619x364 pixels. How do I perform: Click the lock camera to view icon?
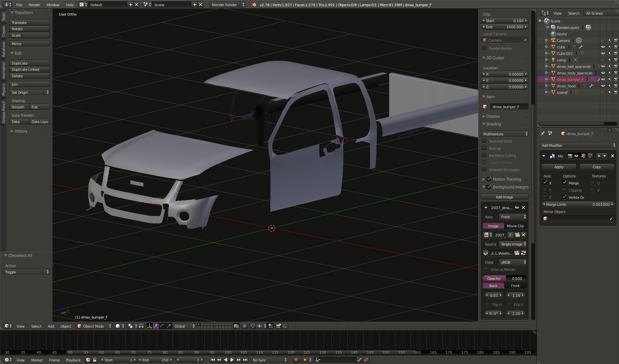click(236, 326)
